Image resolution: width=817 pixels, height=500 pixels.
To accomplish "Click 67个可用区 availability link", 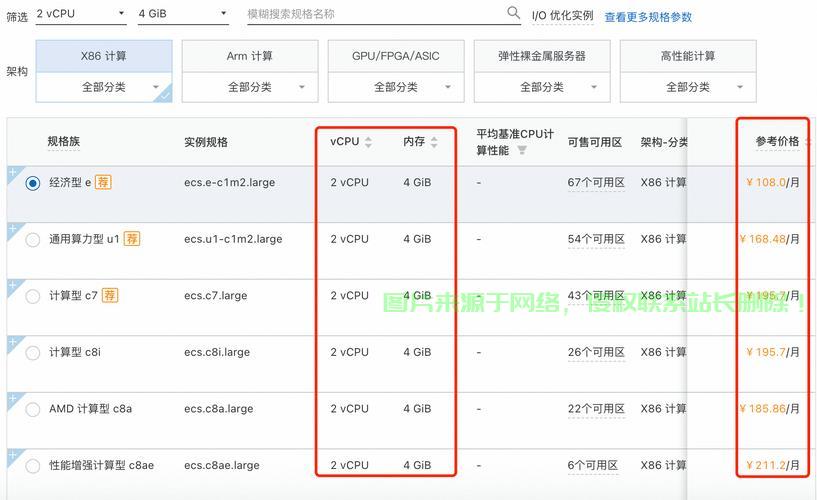I will coord(596,183).
